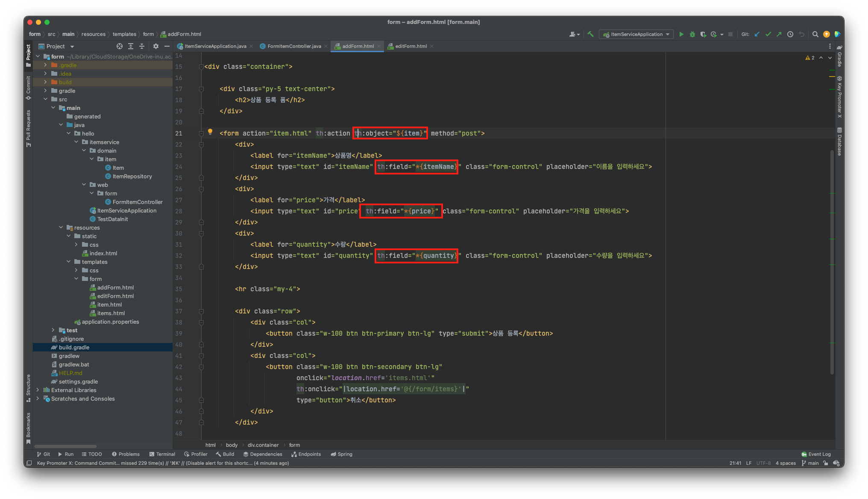Open Search Everywhere magnifier icon
The height and width of the screenshot is (499, 868).
coord(815,34)
